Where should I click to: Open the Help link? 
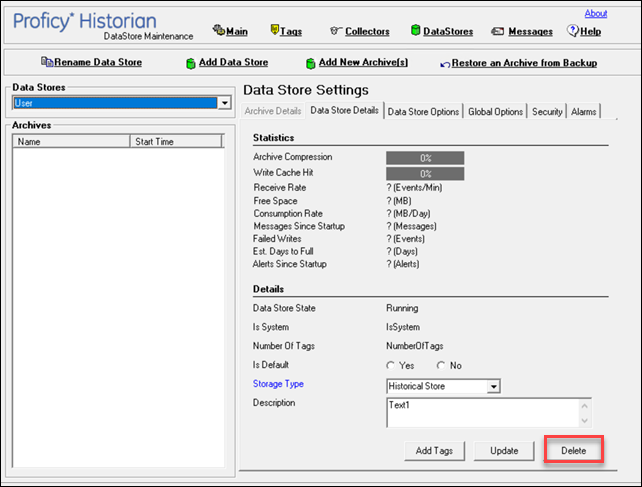tap(590, 32)
